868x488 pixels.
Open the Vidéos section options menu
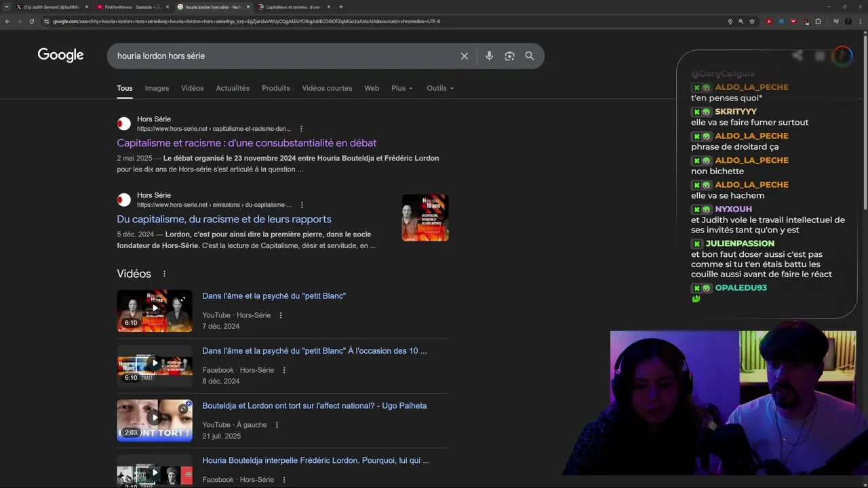coord(164,274)
